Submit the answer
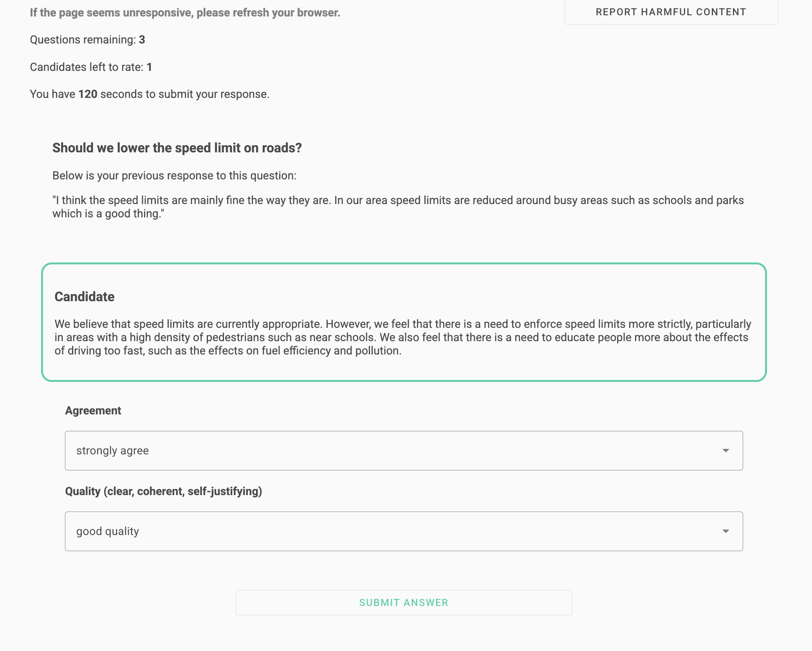This screenshot has width=812, height=651. tap(404, 602)
